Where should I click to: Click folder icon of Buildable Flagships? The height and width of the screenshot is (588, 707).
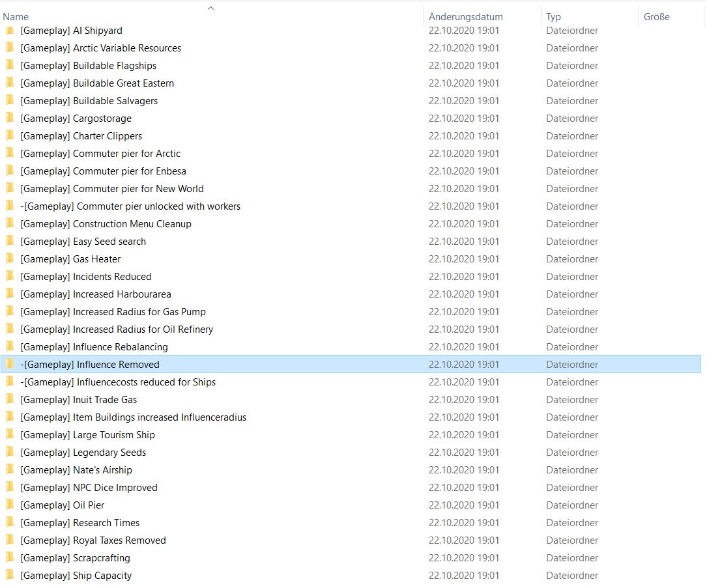click(x=10, y=65)
